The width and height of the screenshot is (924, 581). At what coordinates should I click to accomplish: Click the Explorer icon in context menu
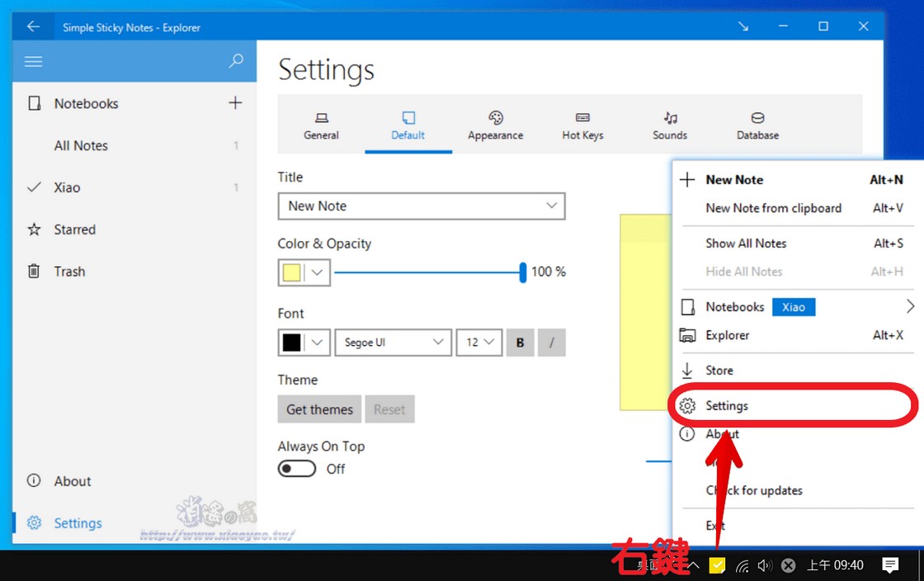(687, 335)
